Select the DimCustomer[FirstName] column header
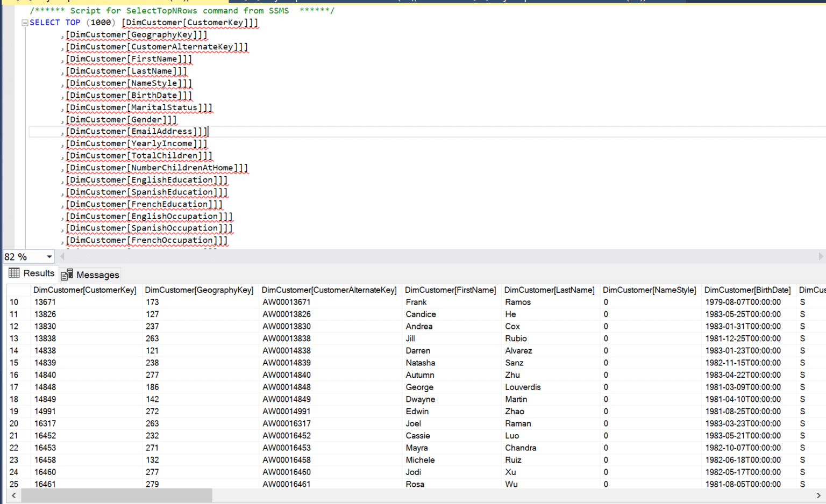This screenshot has width=826, height=504. 451,290
